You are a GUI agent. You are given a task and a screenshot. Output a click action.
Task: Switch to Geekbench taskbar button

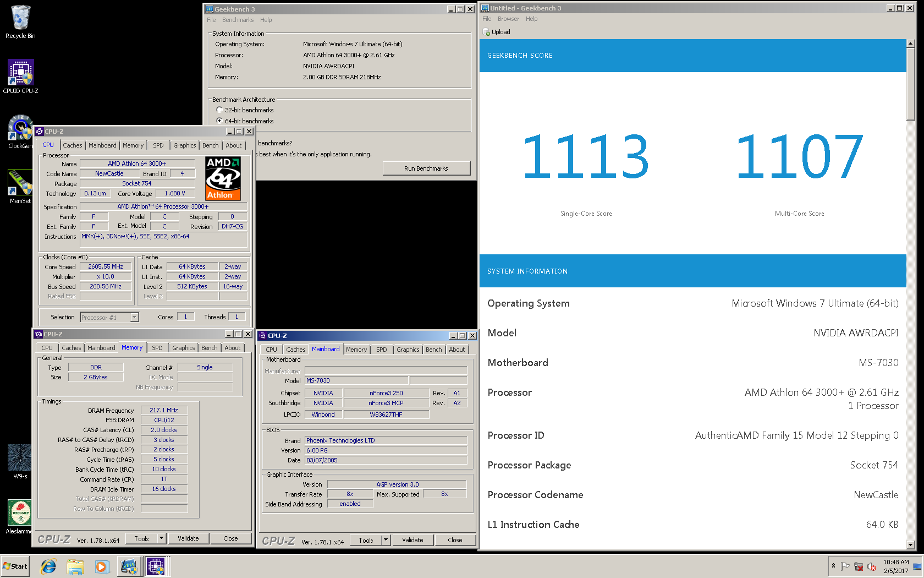click(129, 566)
